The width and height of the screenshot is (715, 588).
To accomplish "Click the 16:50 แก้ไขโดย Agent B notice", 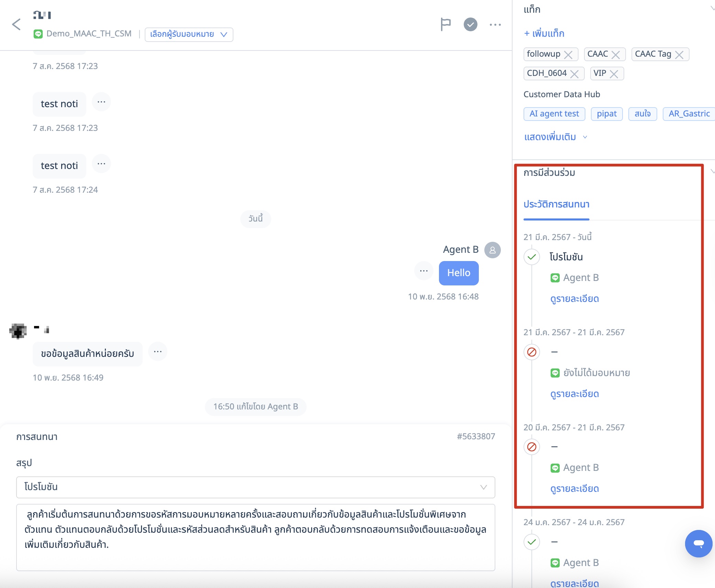I will 255,407.
